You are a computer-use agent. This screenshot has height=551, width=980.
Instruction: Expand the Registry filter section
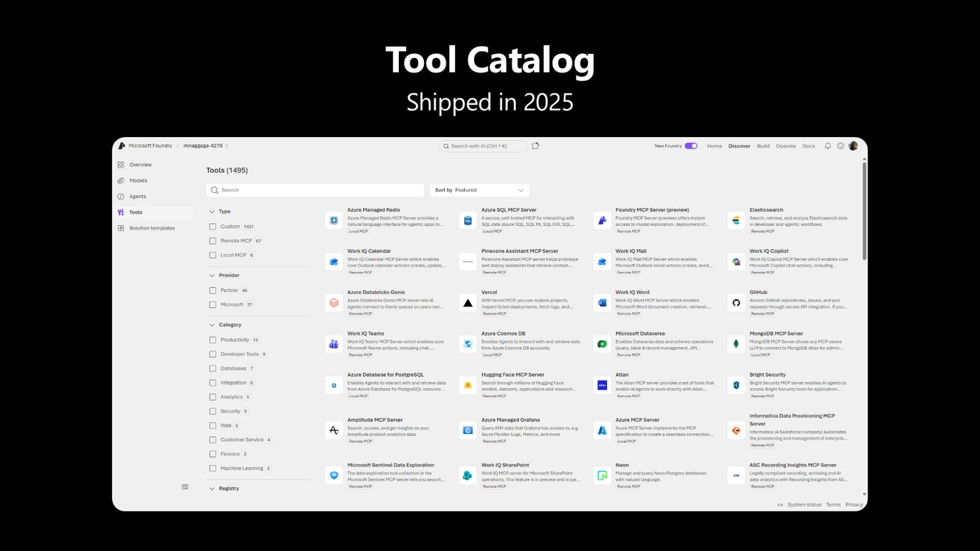click(x=212, y=489)
